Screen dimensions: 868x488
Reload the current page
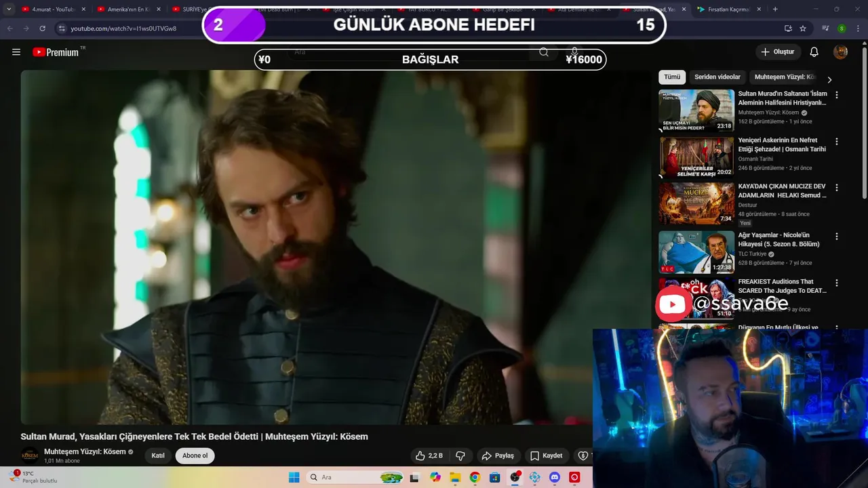click(x=42, y=28)
